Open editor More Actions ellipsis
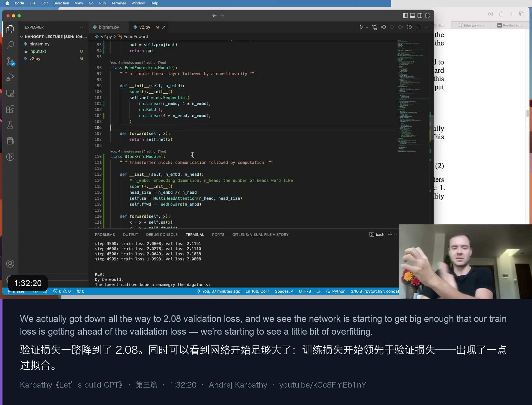Image resolution: width=532 pixels, height=405 pixels. [427, 27]
